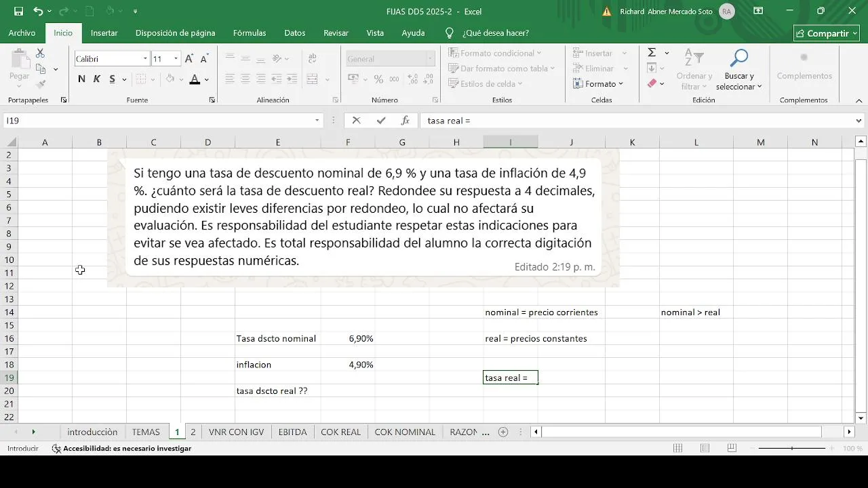Open the Datos ribbon tab
Screen dimensions: 868x488
[294, 33]
